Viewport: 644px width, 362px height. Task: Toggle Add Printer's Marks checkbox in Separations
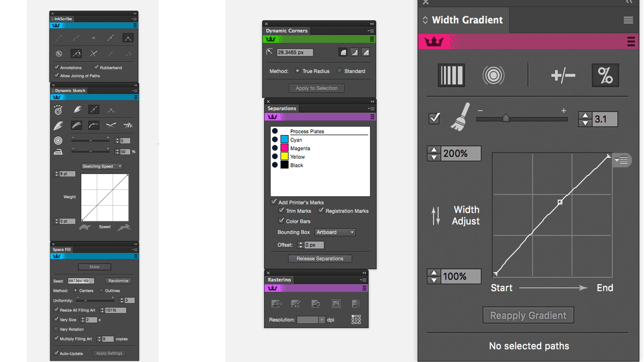click(274, 202)
